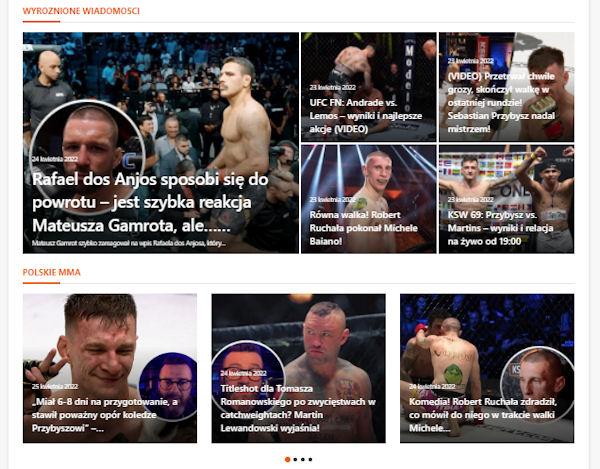Image resolution: width=600 pixels, height=469 pixels.
Task: Select the first orange carousel dot
Action: click(287, 459)
